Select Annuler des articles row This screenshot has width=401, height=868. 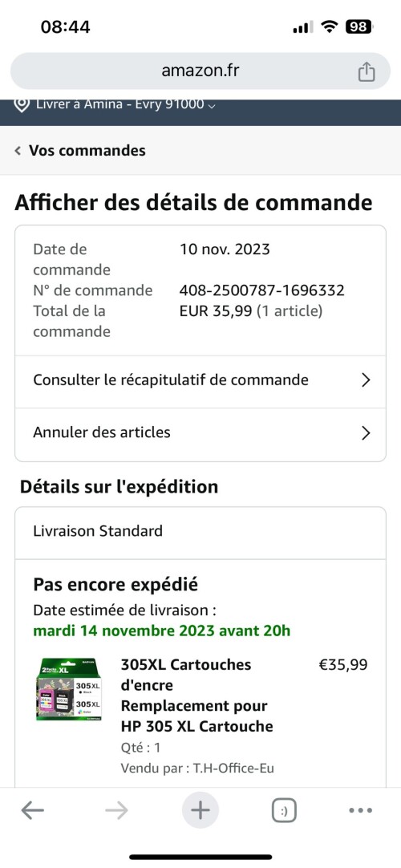tap(200, 432)
